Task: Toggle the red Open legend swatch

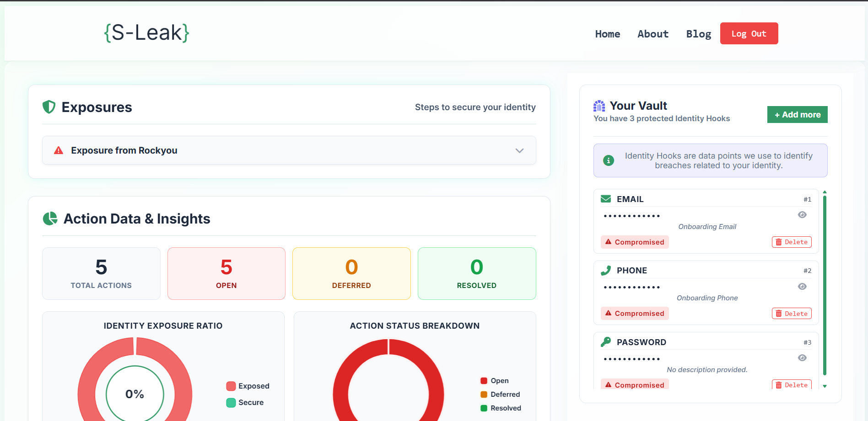Action: 484,381
